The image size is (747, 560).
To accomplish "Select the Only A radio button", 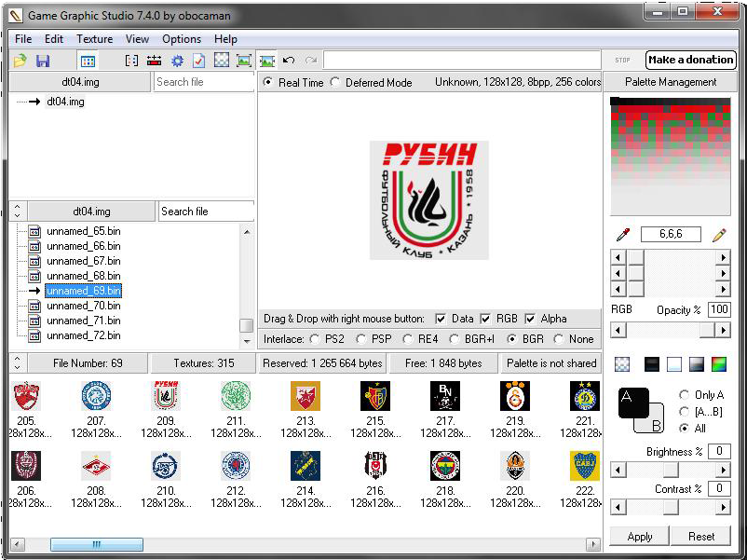I will pyautogui.click(x=684, y=395).
